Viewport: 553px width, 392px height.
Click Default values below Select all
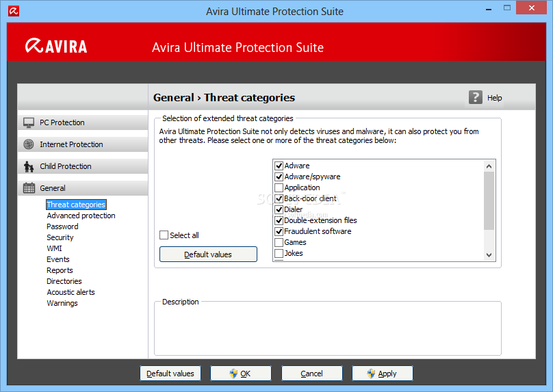coord(208,254)
